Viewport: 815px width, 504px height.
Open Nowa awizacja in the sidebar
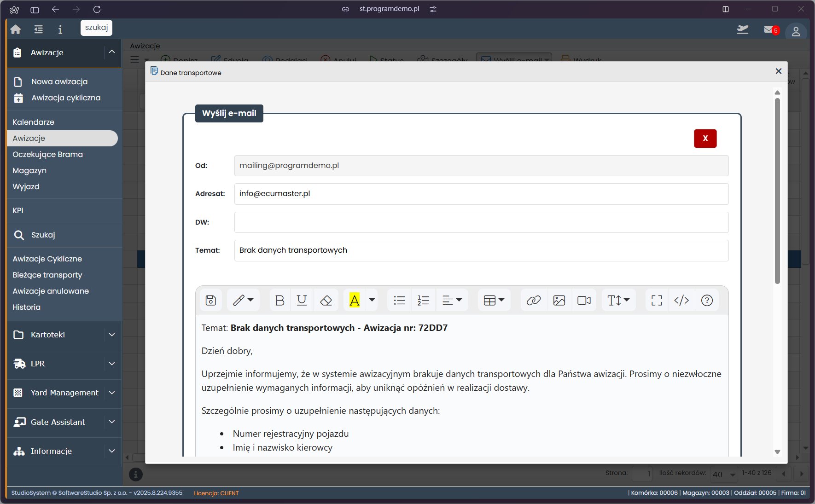59,81
